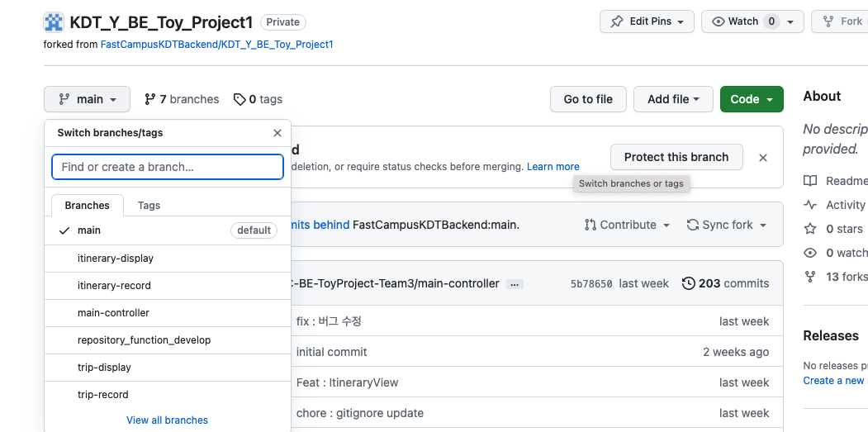Expand the Add file dropdown
The image size is (868, 432).
pos(673,99)
